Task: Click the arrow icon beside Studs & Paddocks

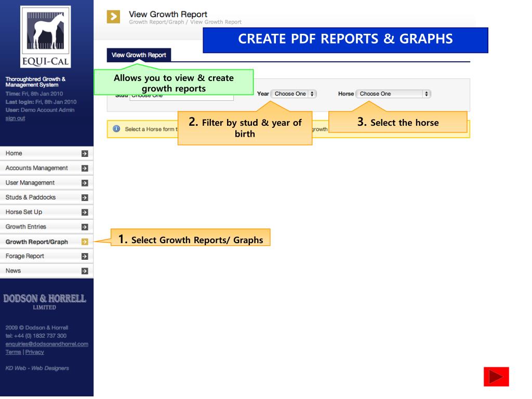Action: click(x=85, y=197)
